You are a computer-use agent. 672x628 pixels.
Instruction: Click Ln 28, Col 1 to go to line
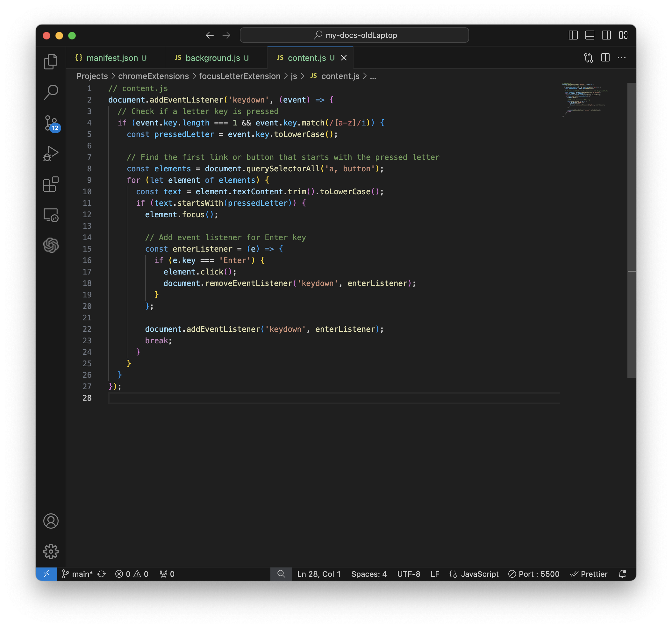pyautogui.click(x=319, y=574)
